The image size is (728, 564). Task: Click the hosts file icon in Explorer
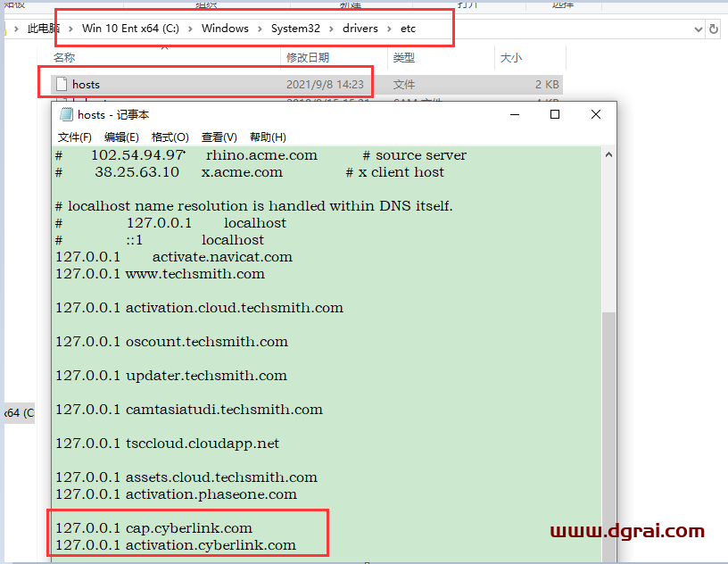pos(62,84)
